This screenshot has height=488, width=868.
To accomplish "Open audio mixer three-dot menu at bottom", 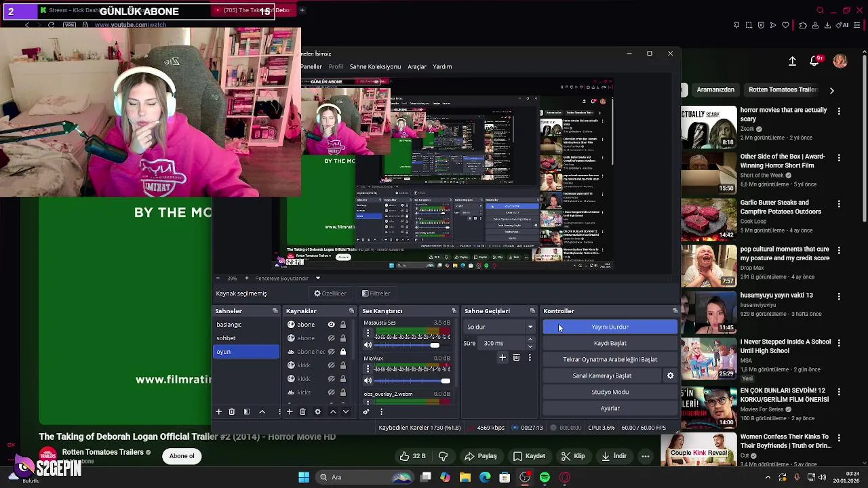I will point(381,411).
